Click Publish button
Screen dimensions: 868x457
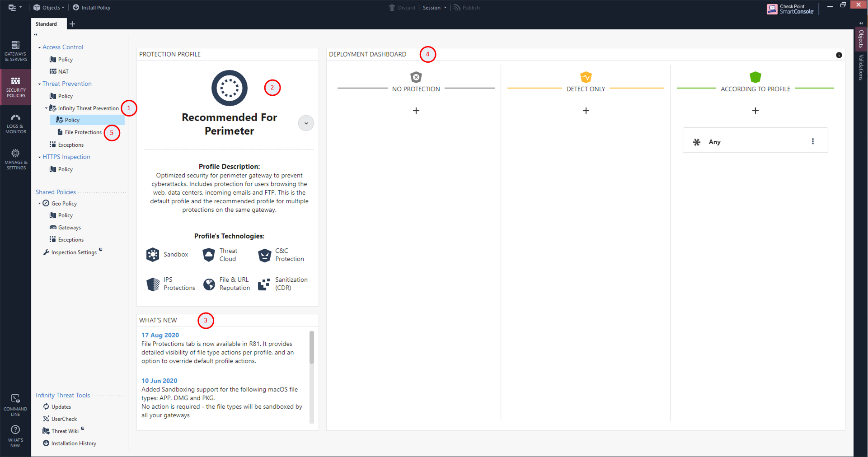point(467,8)
